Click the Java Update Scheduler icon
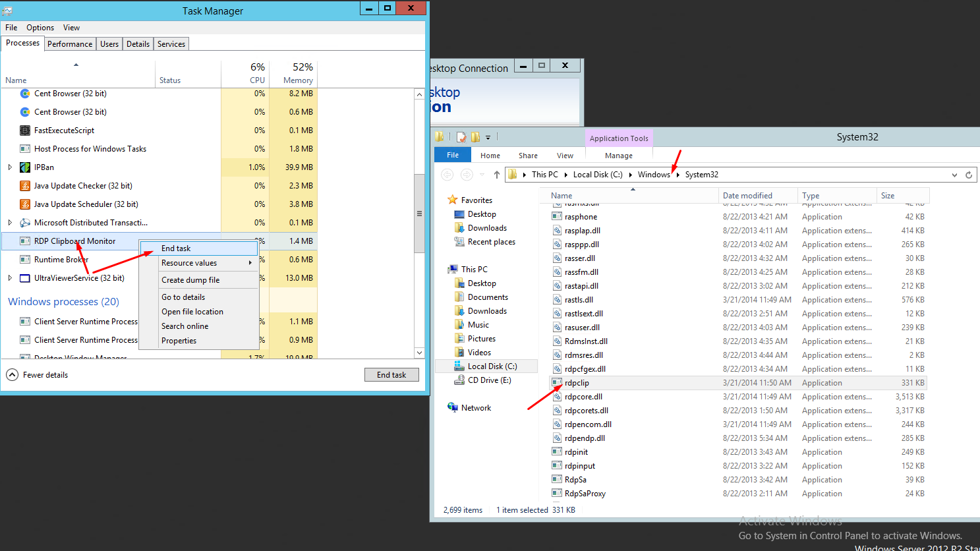Viewport: 980px width, 551px height. pyautogui.click(x=25, y=204)
